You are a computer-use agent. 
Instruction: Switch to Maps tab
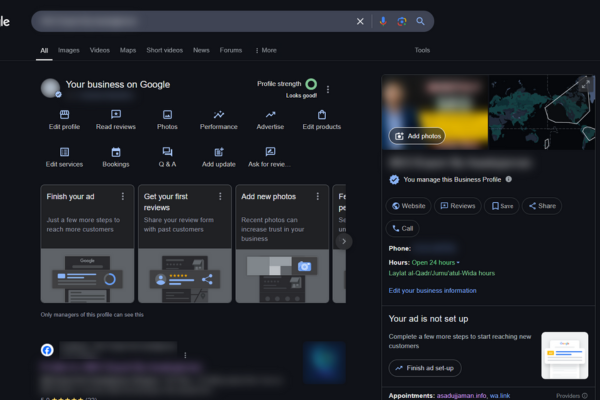pyautogui.click(x=128, y=50)
